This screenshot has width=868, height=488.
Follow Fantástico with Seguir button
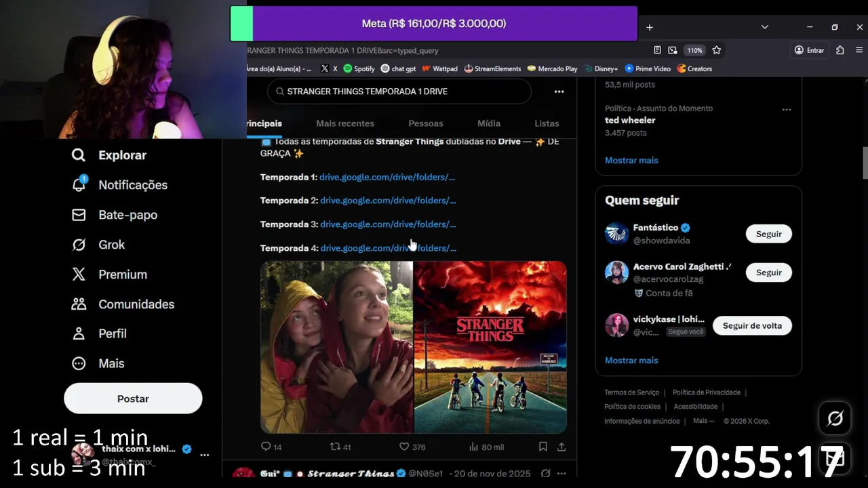[x=769, y=234]
